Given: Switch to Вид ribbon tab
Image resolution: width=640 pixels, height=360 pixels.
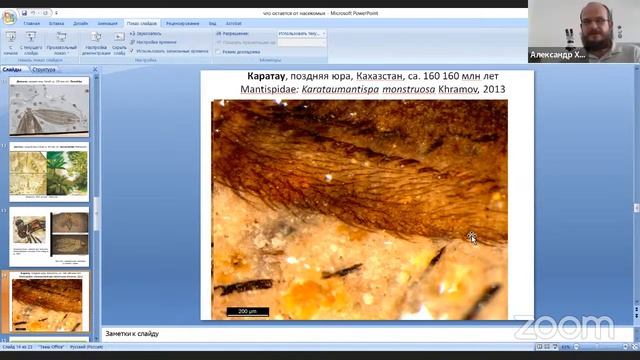Looking at the screenshot, I should (x=212, y=24).
